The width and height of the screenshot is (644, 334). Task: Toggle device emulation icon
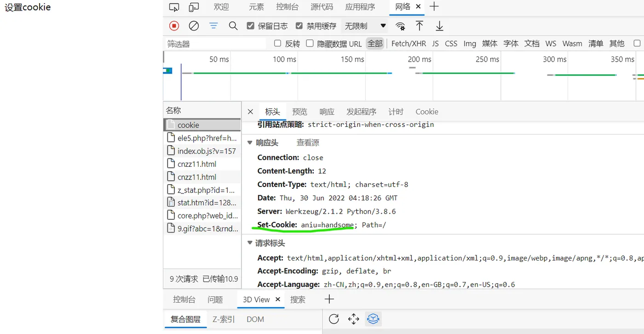click(x=194, y=7)
